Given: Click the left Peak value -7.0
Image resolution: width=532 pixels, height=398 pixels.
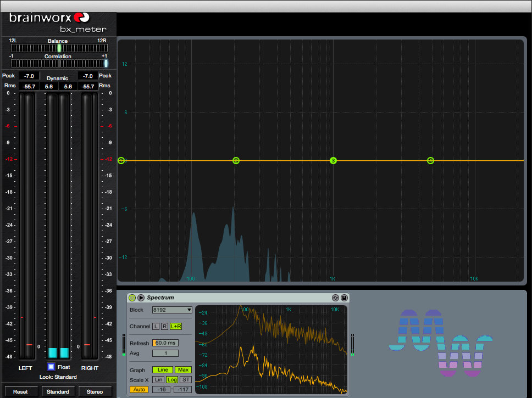Looking at the screenshot, I should [x=29, y=76].
